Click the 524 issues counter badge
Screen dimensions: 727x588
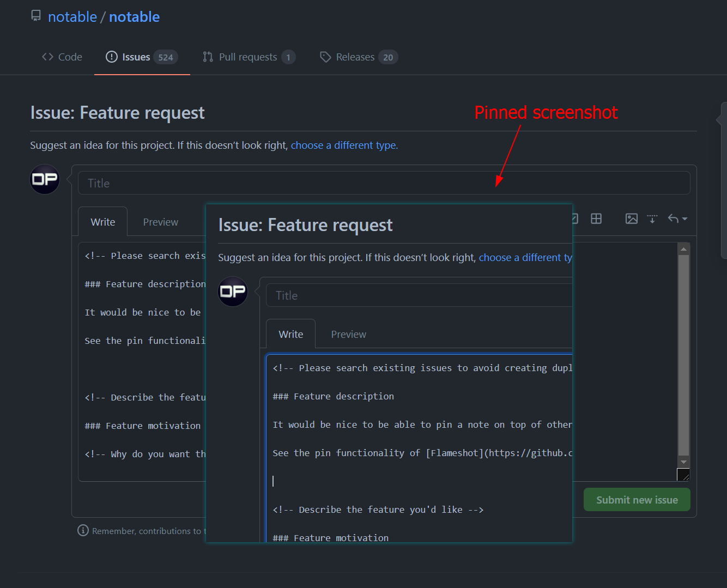click(166, 57)
